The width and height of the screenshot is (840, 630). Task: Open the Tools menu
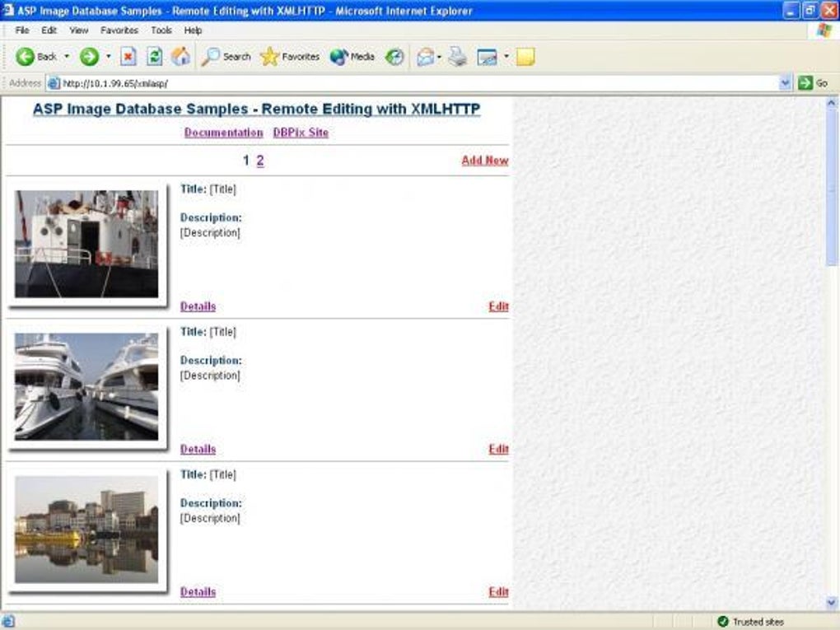[161, 30]
